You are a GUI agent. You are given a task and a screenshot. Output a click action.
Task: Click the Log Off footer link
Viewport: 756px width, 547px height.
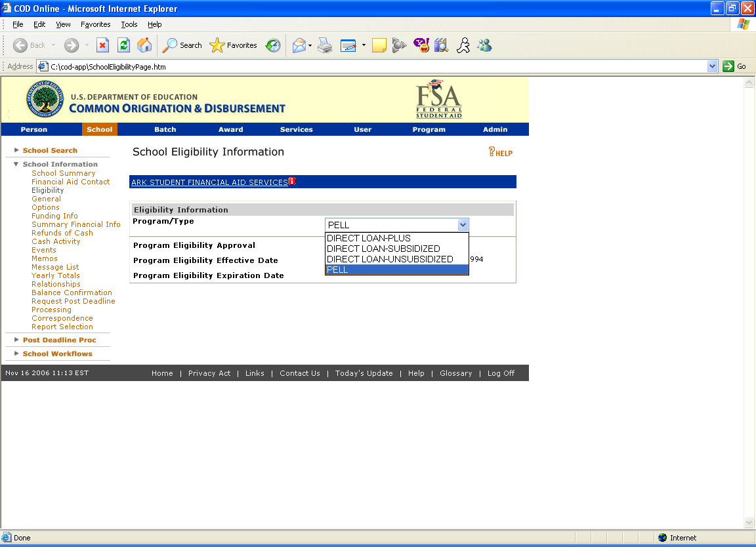501,373
